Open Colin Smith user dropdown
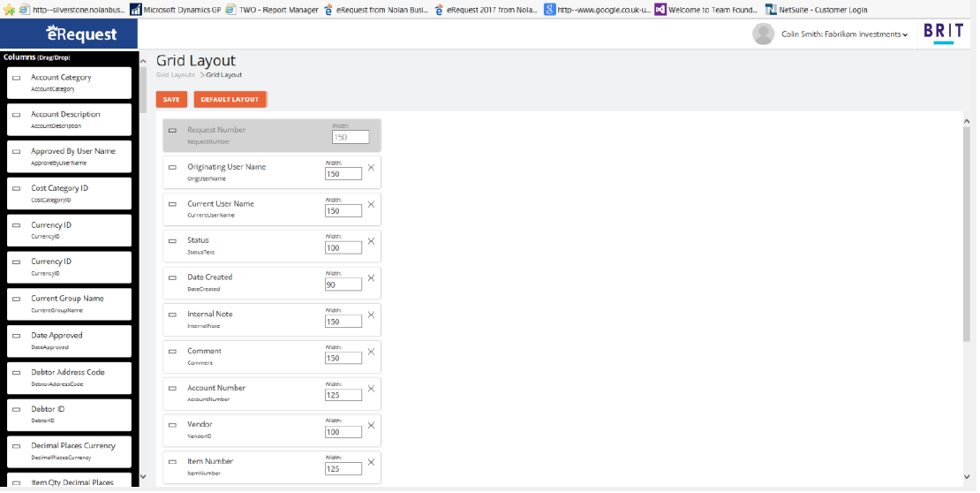Viewport: 980px width, 493px height. (844, 34)
